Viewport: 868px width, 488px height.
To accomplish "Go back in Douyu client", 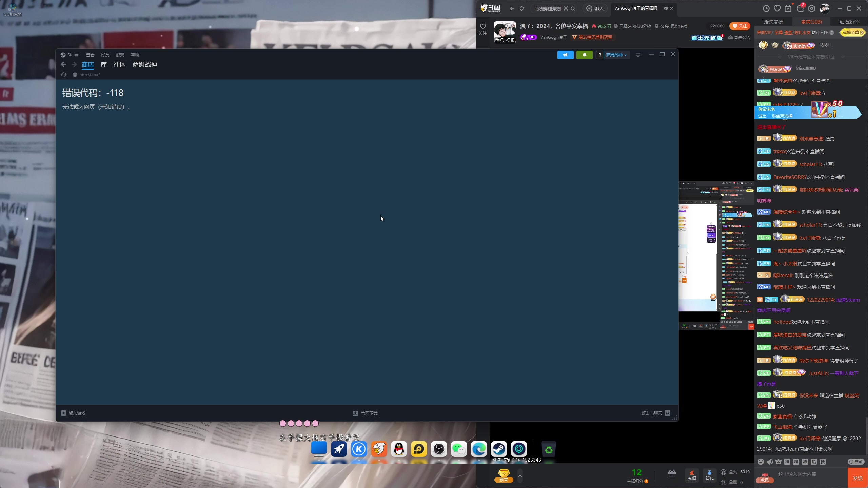I will click(512, 8).
